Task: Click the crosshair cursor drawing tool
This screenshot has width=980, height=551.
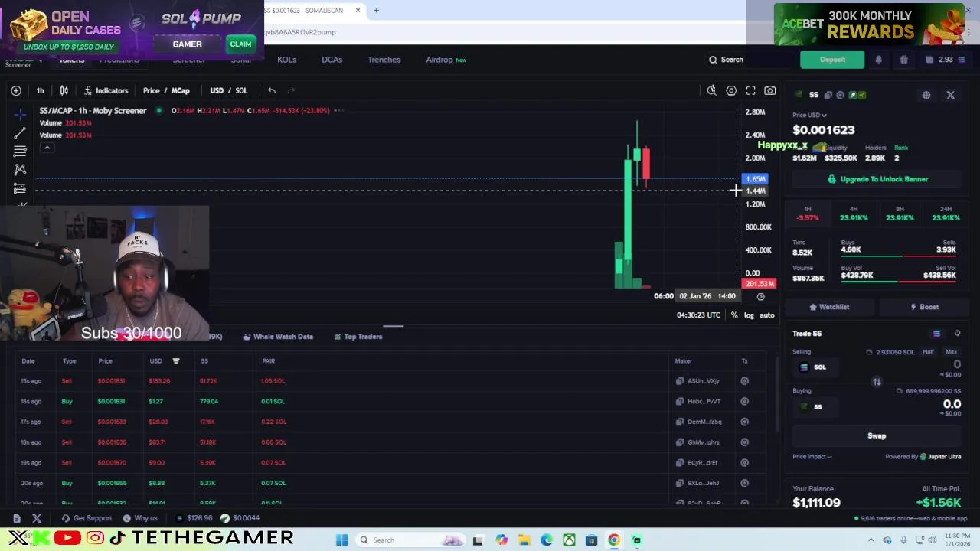Action: pos(21,114)
